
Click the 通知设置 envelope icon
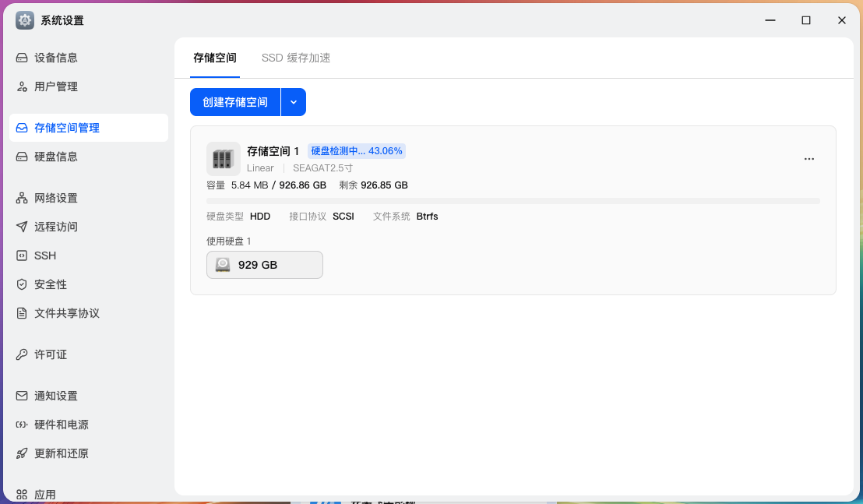(x=21, y=396)
